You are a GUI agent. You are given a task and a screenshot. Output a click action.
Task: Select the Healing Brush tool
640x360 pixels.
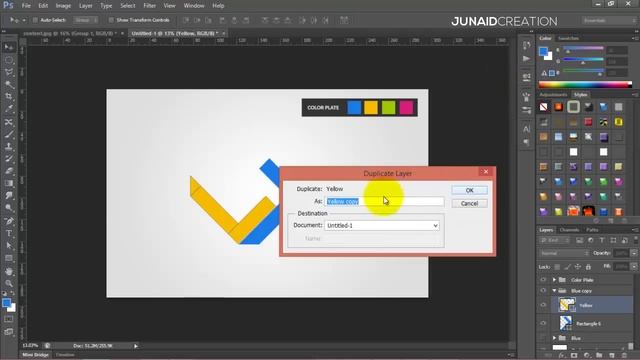(9, 122)
